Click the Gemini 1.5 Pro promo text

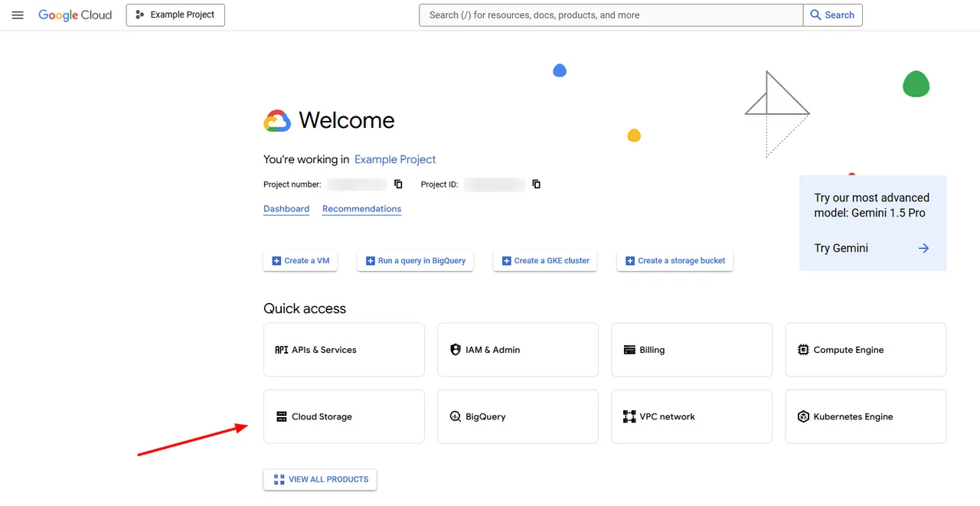(x=871, y=205)
